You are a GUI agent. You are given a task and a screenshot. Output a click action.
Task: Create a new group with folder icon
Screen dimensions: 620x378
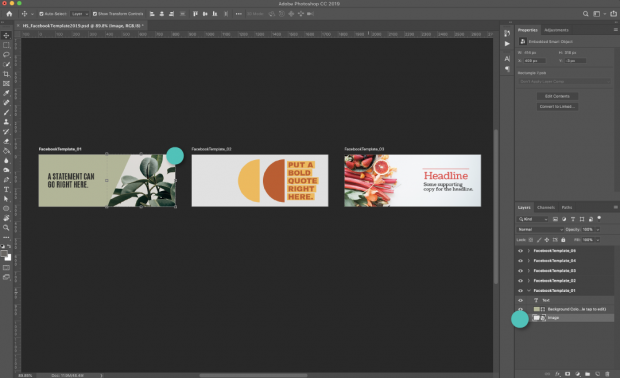[x=588, y=374]
